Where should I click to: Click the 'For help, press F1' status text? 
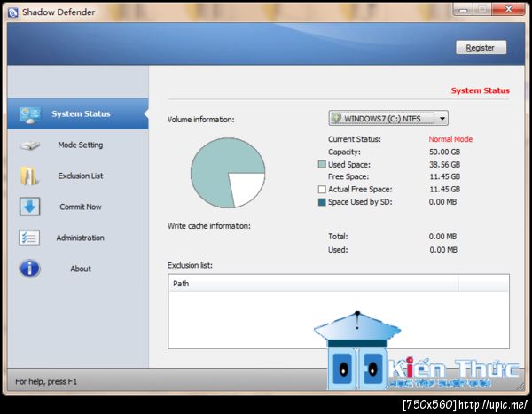click(46, 381)
